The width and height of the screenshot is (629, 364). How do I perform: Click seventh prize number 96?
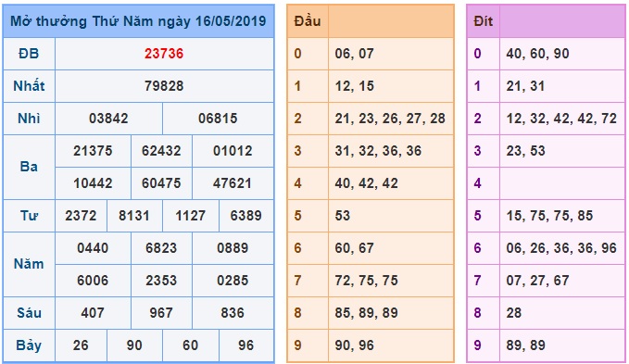pos(245,345)
